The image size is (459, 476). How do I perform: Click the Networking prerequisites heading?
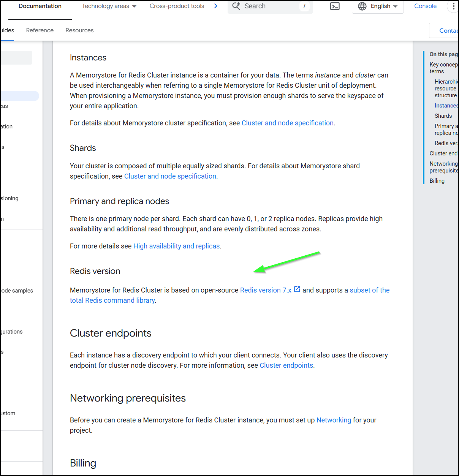coord(128,398)
